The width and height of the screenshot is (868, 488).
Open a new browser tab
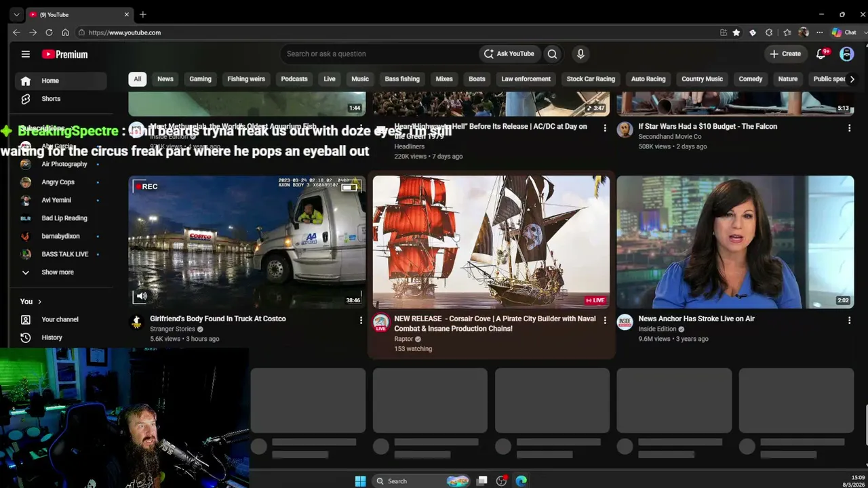(x=142, y=14)
